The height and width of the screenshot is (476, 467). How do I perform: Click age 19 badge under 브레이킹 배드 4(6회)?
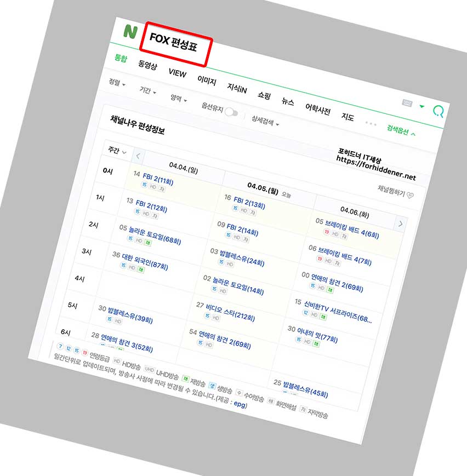tap(326, 232)
